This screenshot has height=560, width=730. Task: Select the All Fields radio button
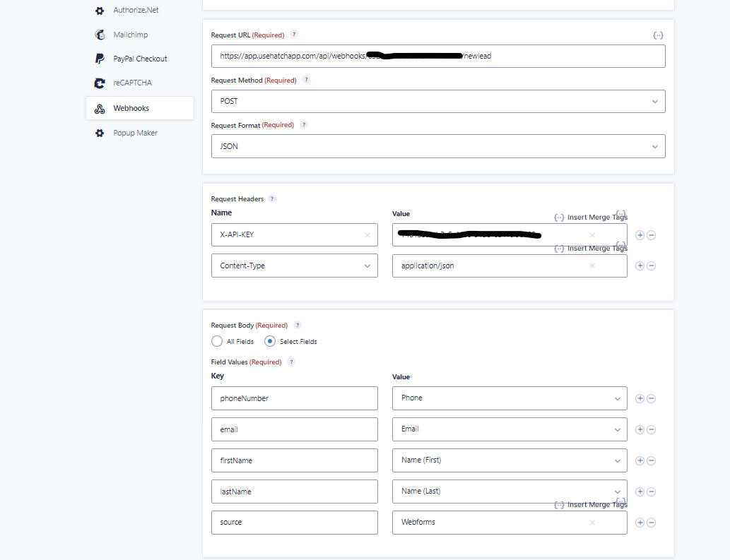(217, 341)
